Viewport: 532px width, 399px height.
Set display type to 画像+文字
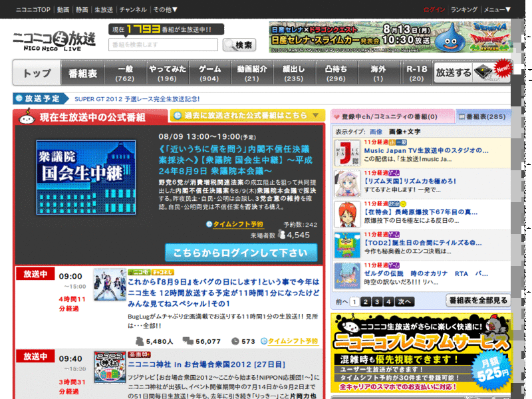point(405,132)
